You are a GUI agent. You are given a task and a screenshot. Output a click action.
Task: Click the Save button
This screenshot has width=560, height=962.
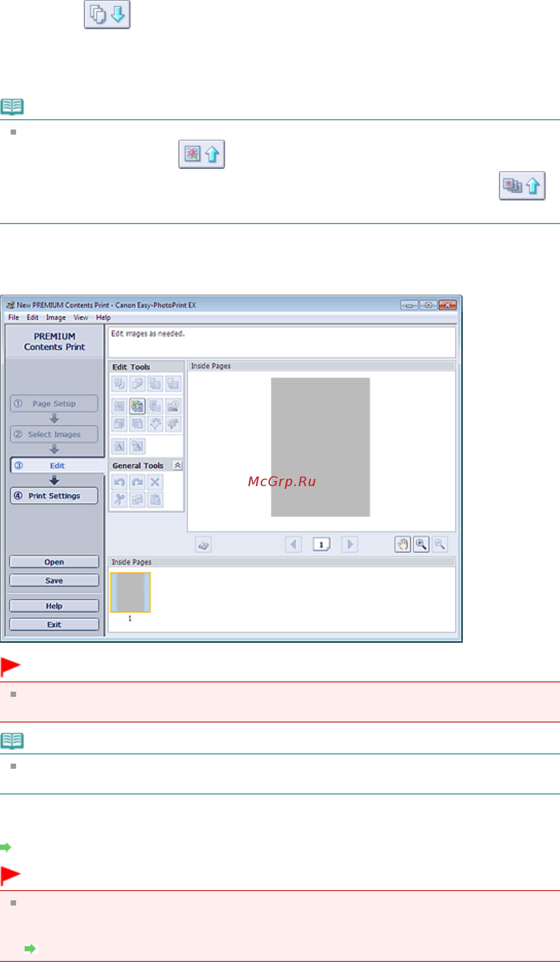(54, 580)
